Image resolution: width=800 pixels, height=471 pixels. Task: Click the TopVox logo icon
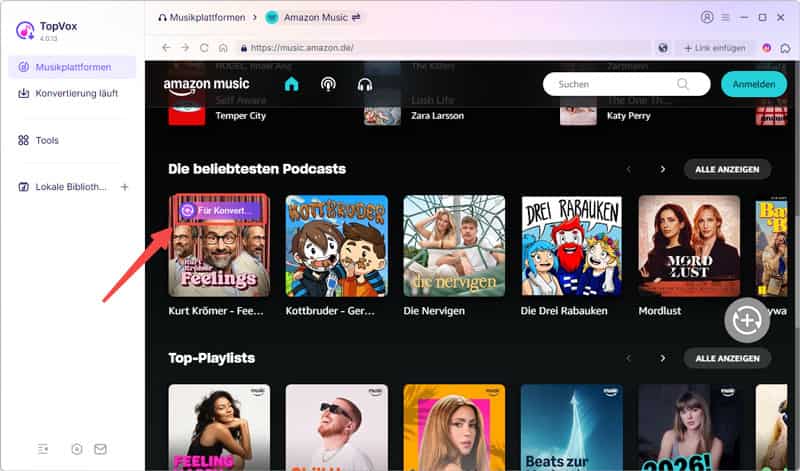click(24, 30)
